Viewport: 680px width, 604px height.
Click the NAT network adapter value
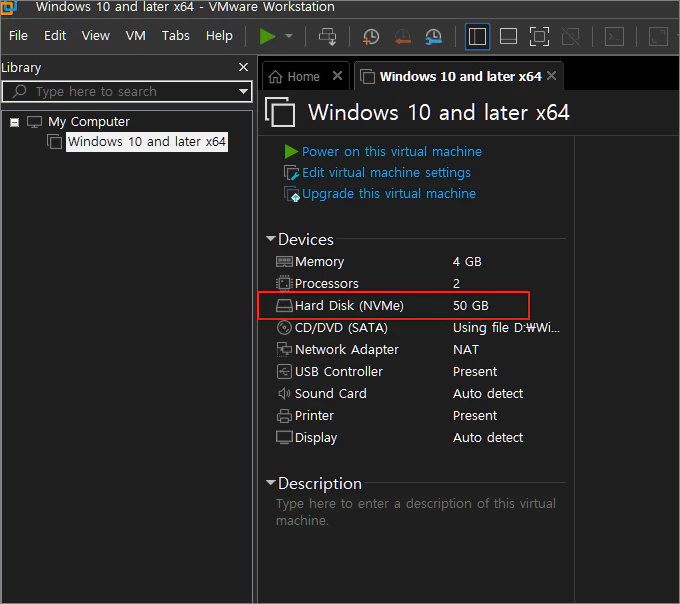[x=466, y=349]
